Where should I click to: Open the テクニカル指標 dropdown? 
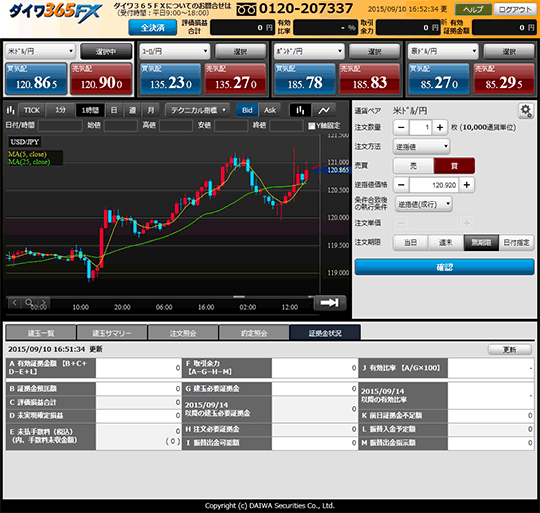[x=198, y=110]
